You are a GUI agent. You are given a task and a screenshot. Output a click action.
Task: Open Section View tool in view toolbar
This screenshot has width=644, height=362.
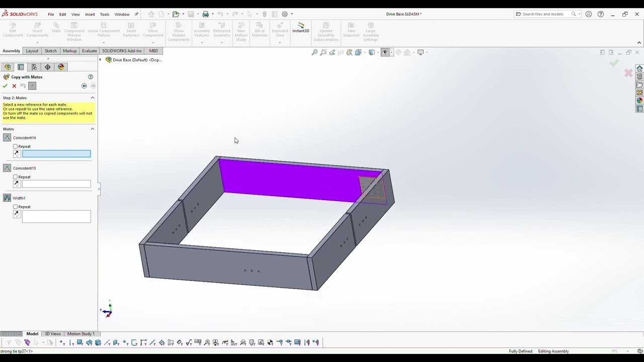(341, 52)
